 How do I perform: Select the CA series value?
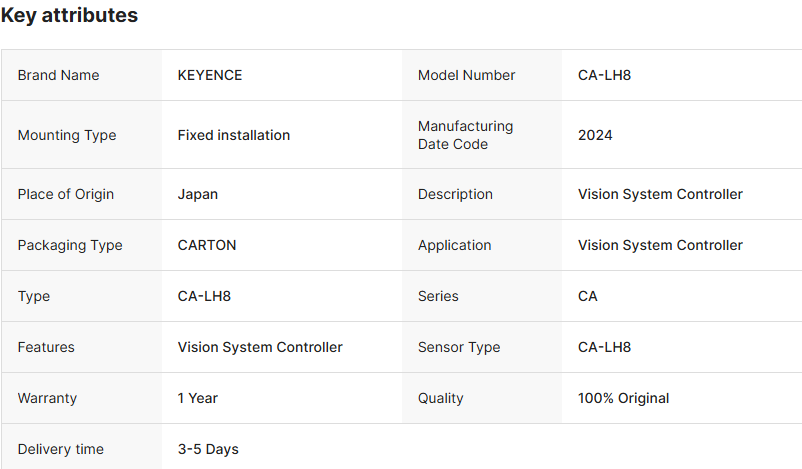pos(588,296)
